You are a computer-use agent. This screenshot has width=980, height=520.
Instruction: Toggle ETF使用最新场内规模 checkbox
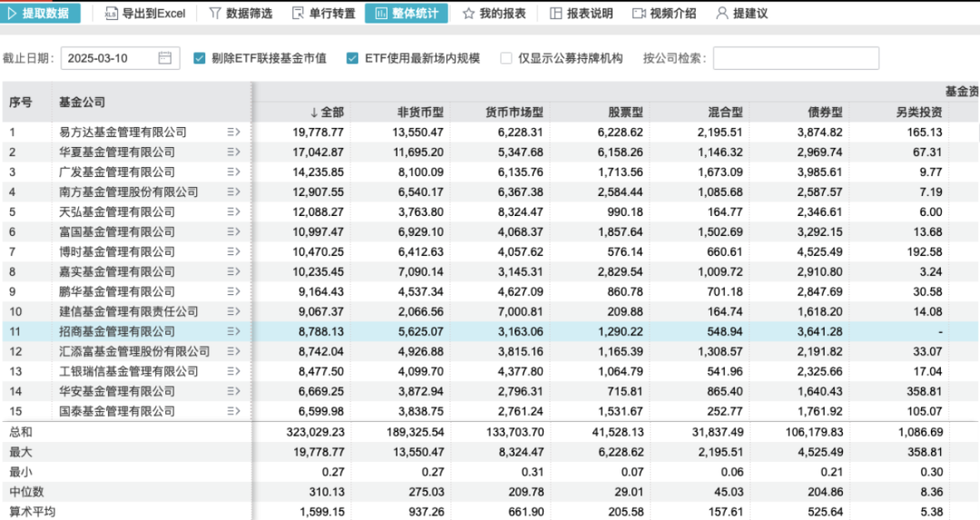coord(352,58)
